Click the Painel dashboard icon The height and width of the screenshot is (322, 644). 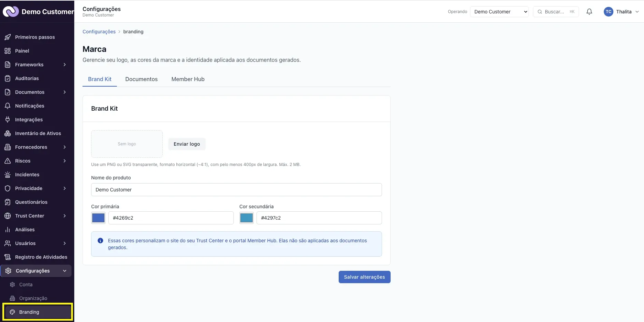[x=8, y=51]
